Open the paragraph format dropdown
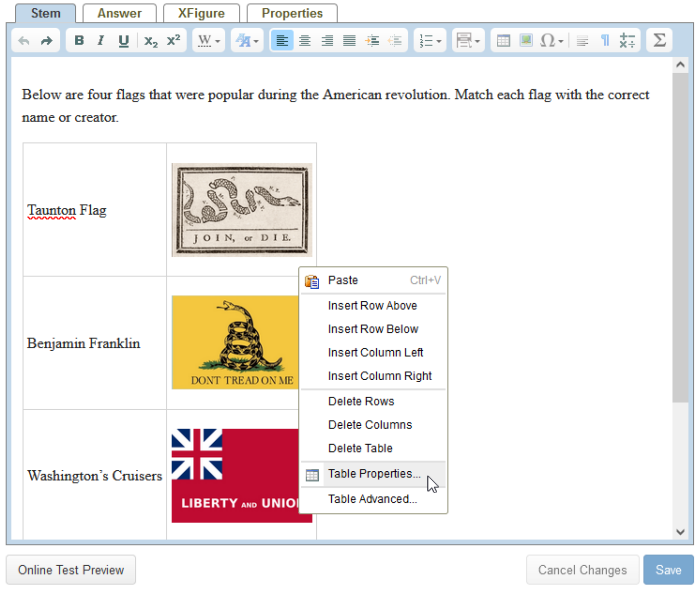 (x=468, y=41)
